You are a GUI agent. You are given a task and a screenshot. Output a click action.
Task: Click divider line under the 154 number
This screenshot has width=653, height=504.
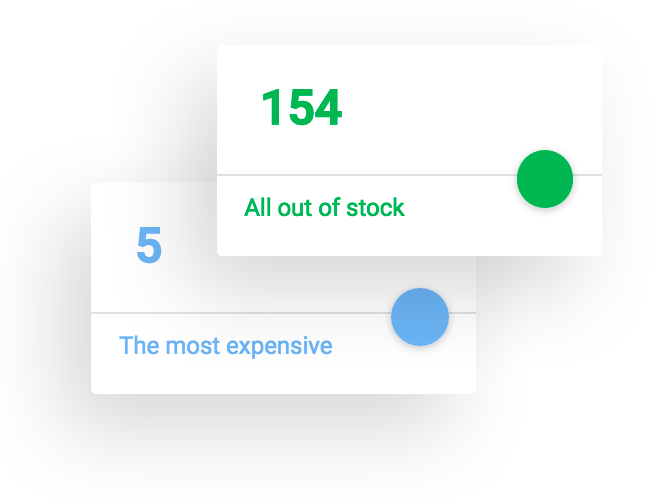pos(366,175)
